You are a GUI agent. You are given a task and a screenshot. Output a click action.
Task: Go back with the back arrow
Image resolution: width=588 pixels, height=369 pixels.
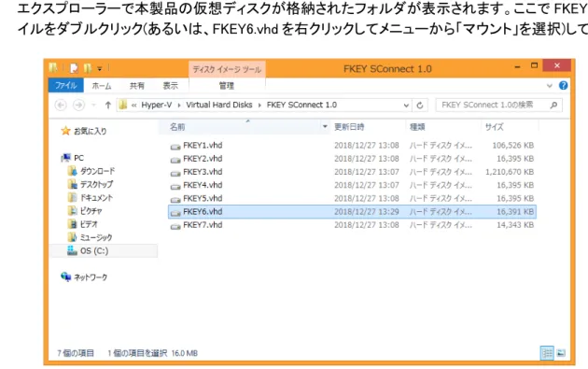point(61,106)
